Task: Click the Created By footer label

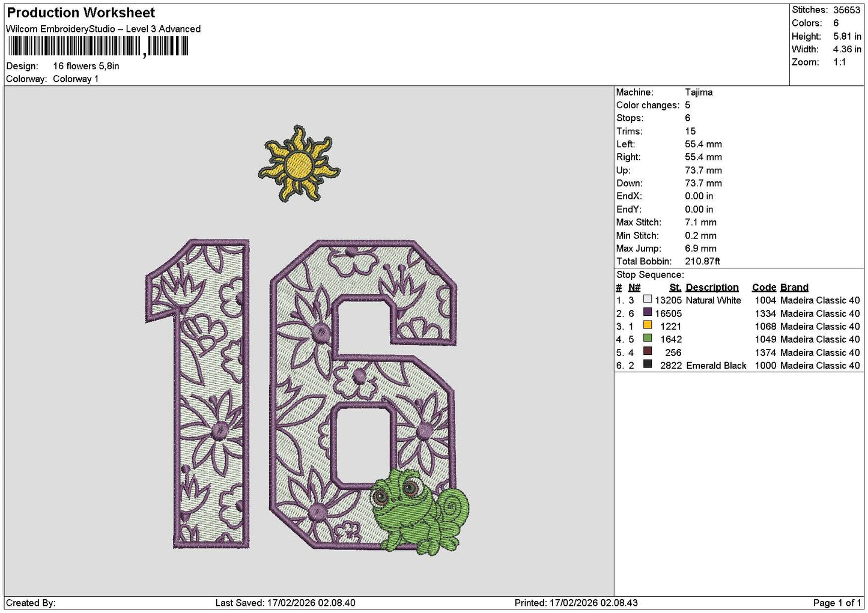Action: [x=31, y=603]
